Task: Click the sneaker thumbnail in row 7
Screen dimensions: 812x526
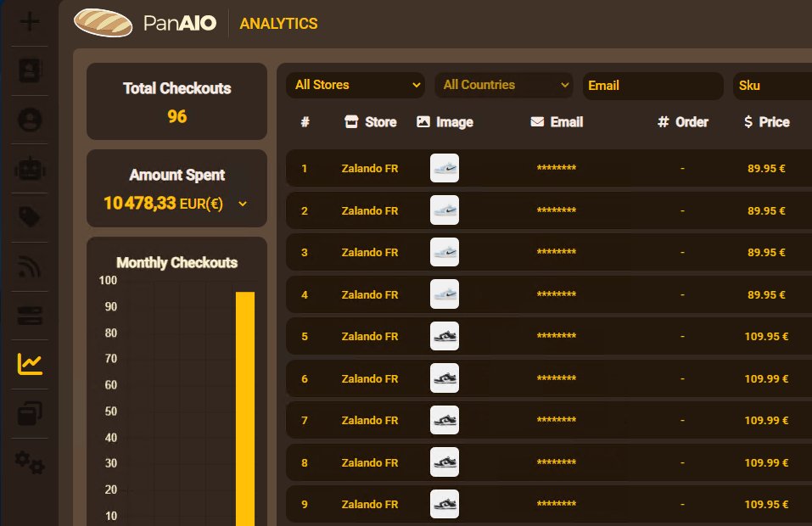Action: [x=445, y=420]
